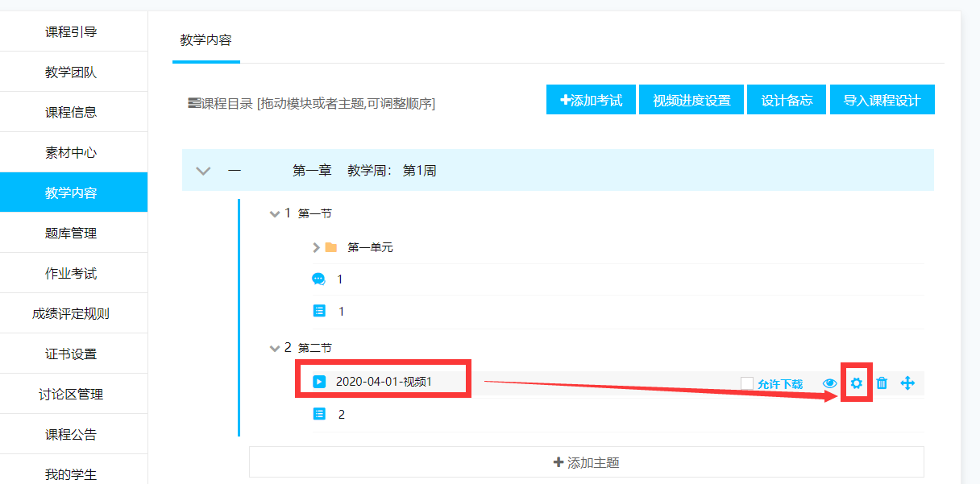Click the video play icon beside 2020-04-01-视频1
980x484 pixels.
[319, 382]
